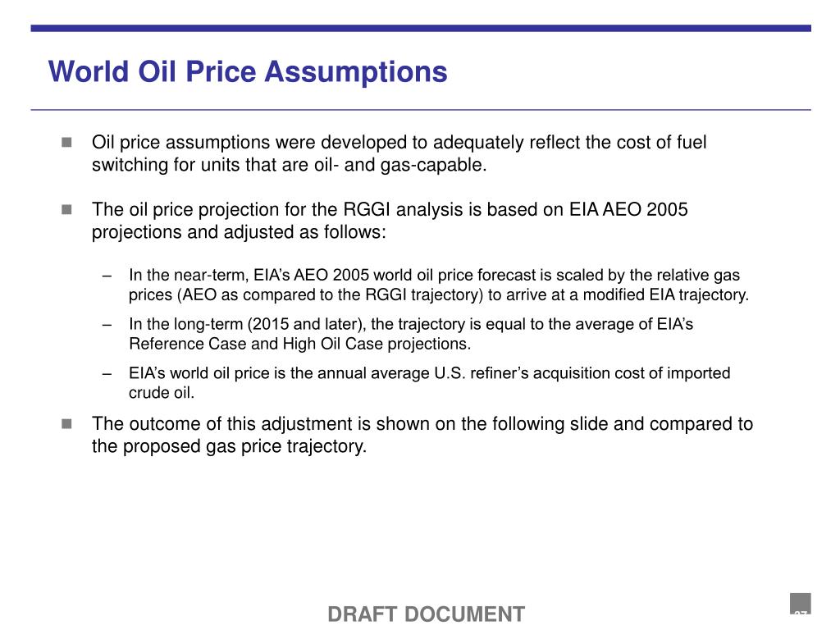Click the second square bullet beside RGGI analysis
Image resolution: width=840 pixels, height=630 pixels.
pos(66,209)
